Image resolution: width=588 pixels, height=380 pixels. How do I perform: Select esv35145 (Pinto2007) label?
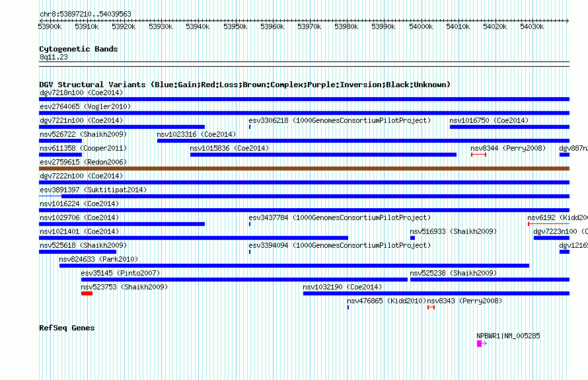pyautogui.click(x=120, y=273)
